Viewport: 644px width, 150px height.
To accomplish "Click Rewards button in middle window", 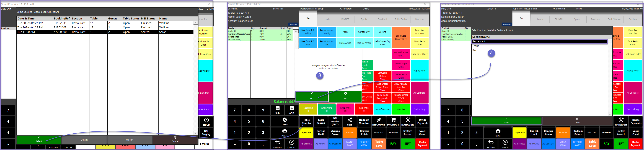I will point(293,24).
